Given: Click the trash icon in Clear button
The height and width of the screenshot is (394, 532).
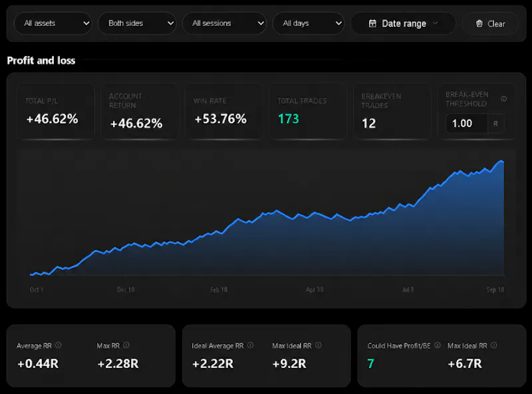Looking at the screenshot, I should pos(479,23).
